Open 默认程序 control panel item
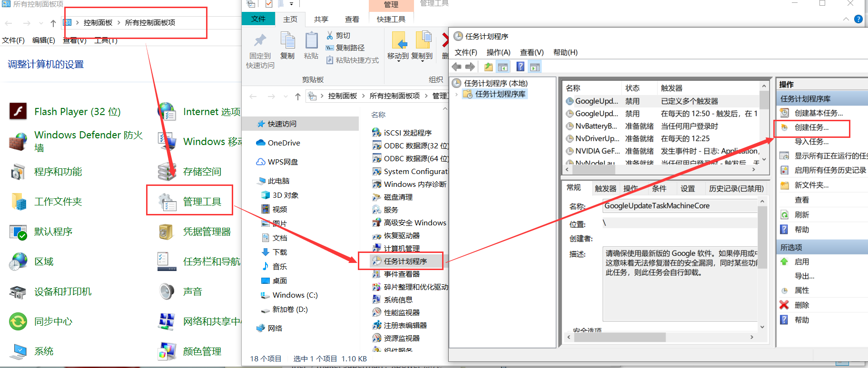Viewport: 868px width, 368px height. pos(41,232)
